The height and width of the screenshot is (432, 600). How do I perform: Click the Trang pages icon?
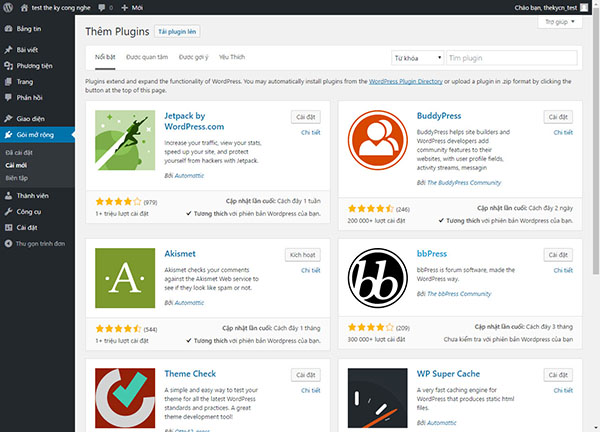tap(8, 82)
